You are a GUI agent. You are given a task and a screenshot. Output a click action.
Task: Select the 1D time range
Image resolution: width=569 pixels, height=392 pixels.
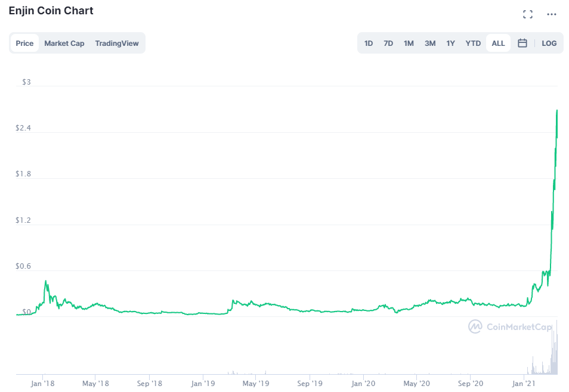point(369,43)
